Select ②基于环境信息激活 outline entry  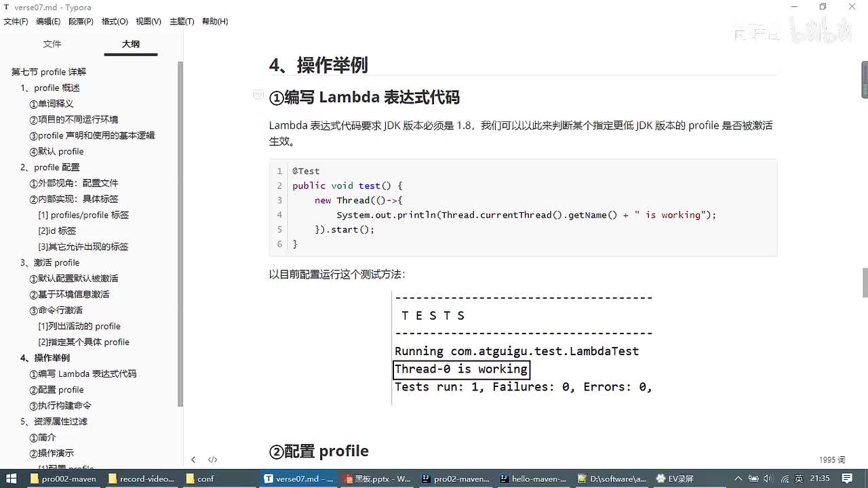[x=69, y=294]
